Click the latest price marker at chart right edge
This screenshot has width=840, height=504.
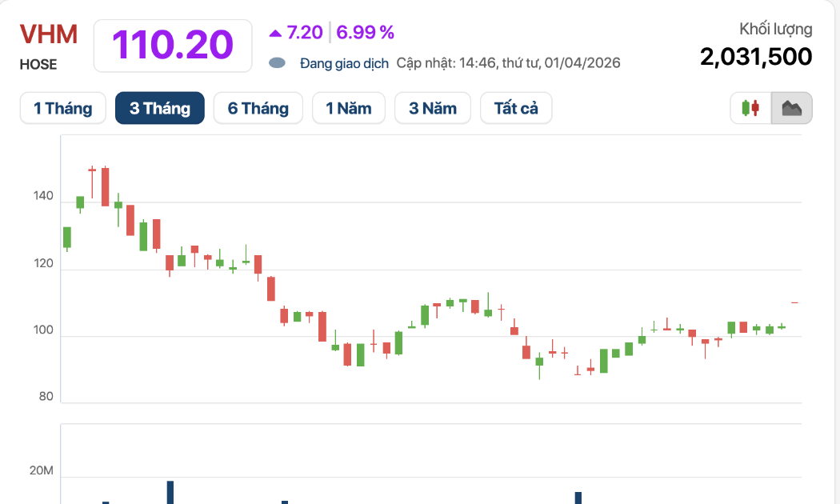click(794, 302)
